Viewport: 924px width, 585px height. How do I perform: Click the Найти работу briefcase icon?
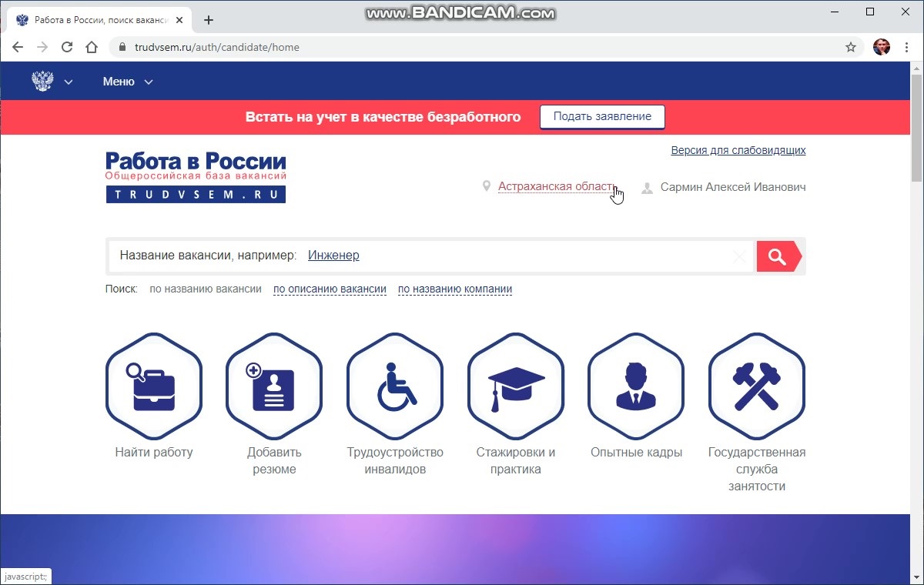click(153, 386)
